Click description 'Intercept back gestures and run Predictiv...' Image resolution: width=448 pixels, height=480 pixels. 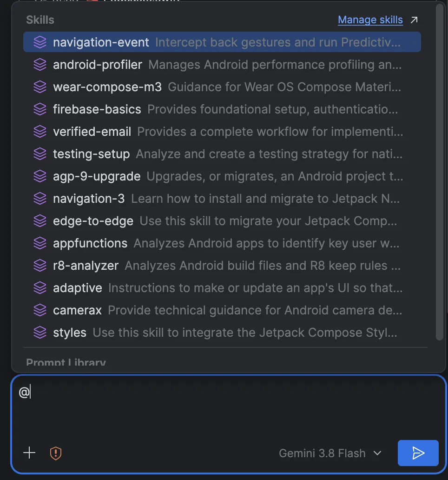point(278,42)
